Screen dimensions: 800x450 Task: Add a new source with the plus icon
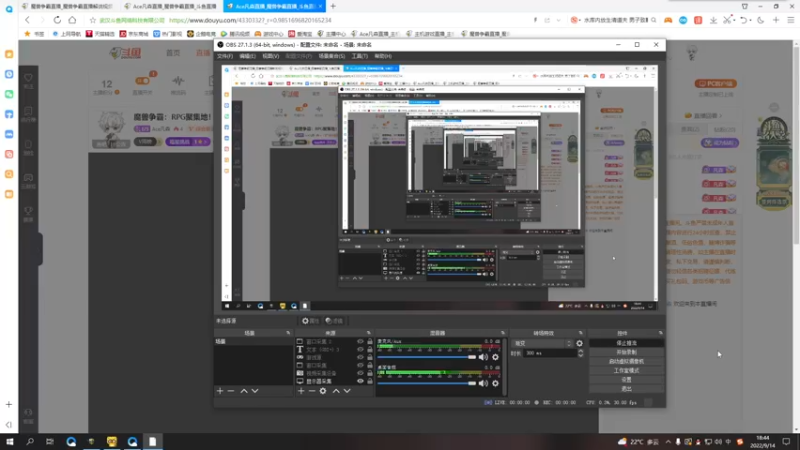(x=301, y=391)
